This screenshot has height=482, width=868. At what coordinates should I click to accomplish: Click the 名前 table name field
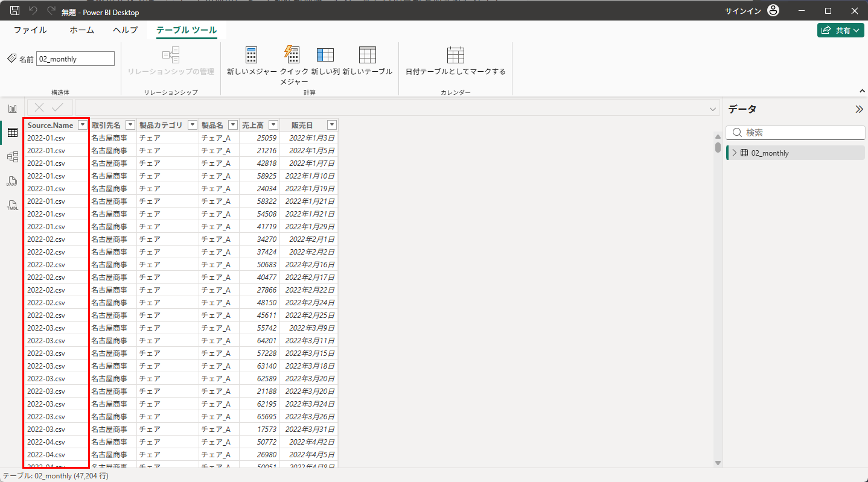click(x=75, y=59)
